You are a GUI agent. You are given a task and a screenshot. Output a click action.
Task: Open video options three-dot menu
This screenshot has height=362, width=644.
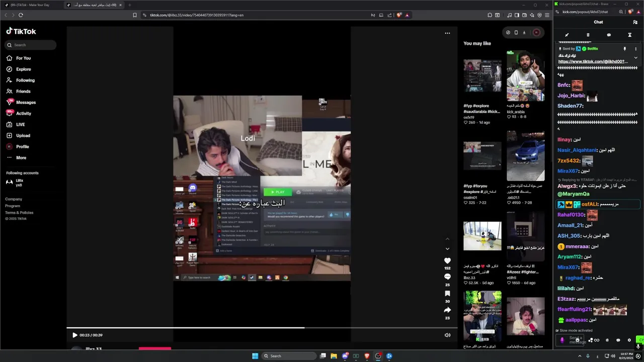click(447, 33)
